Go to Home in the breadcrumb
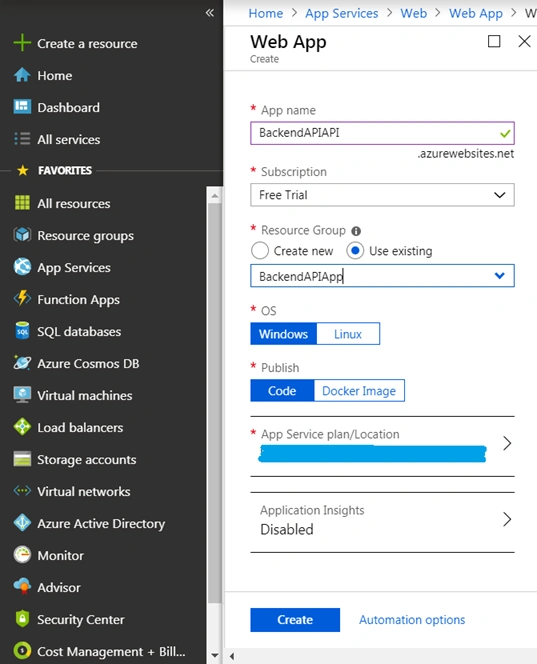Viewport: 537px width, 664px height. (x=266, y=13)
